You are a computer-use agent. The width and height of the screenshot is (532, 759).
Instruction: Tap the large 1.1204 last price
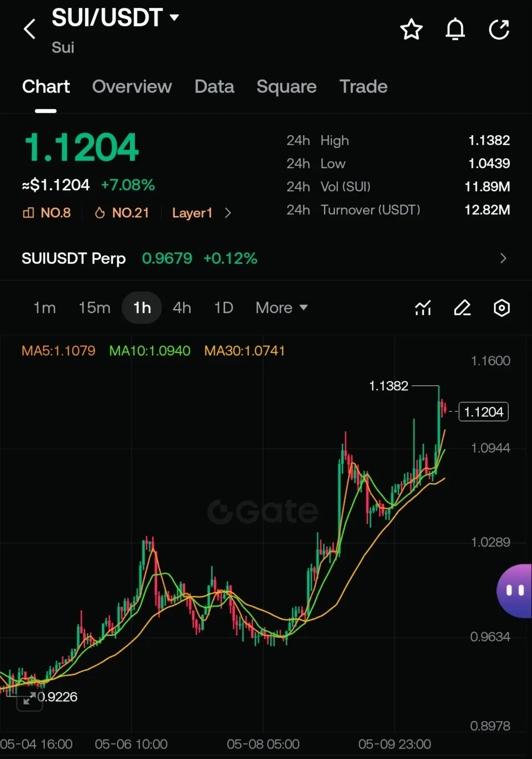(x=82, y=148)
